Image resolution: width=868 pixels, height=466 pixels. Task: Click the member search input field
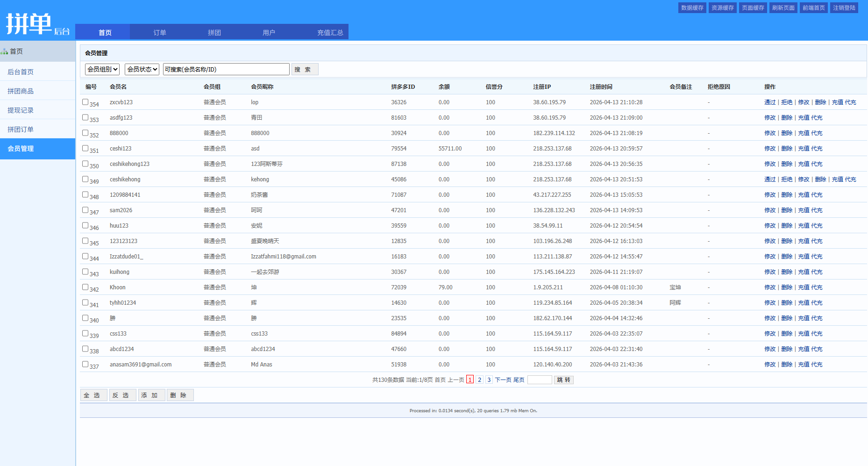[x=226, y=69]
